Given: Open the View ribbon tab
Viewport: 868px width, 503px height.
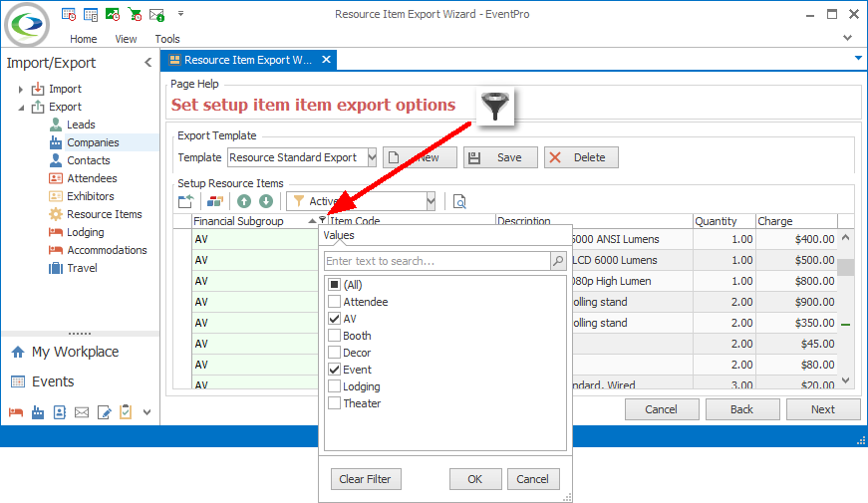Looking at the screenshot, I should [126, 39].
